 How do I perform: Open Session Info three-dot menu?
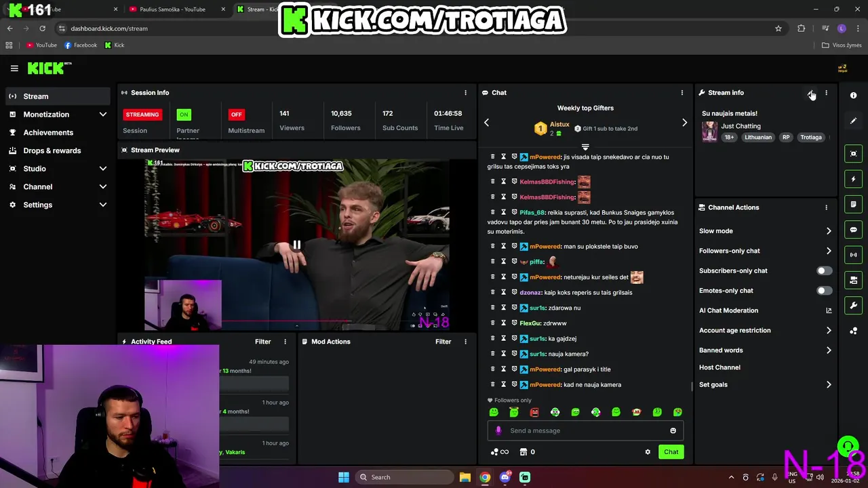coord(465,93)
